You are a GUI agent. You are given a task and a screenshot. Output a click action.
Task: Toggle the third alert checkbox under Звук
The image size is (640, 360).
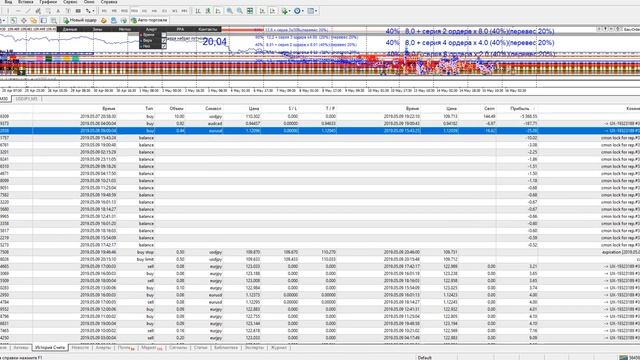[x=164, y=46]
